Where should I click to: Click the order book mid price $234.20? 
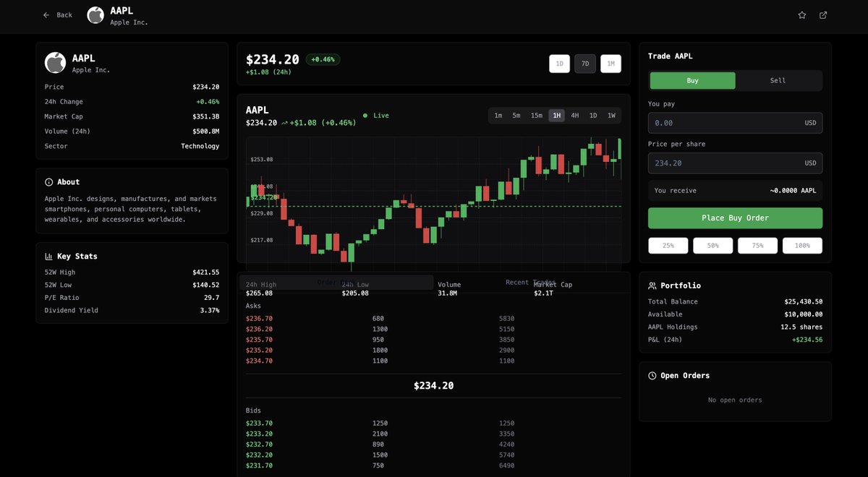coord(433,386)
